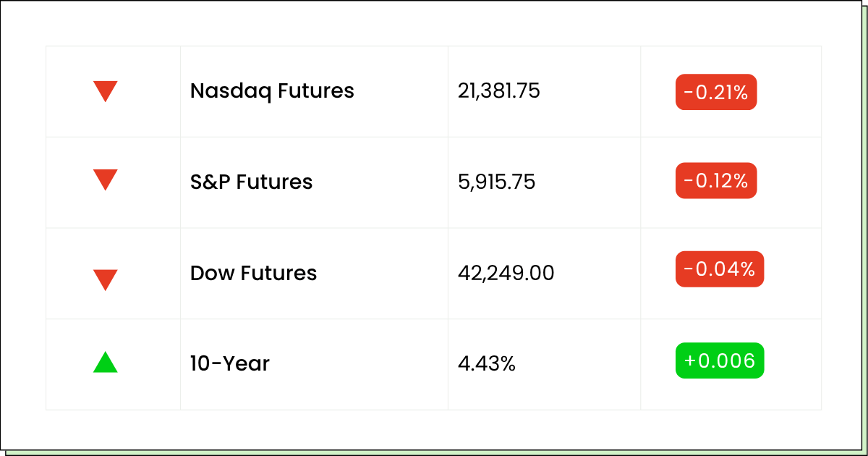868x456 pixels.
Task: Select the +0.006 green change badge
Action: (x=720, y=360)
